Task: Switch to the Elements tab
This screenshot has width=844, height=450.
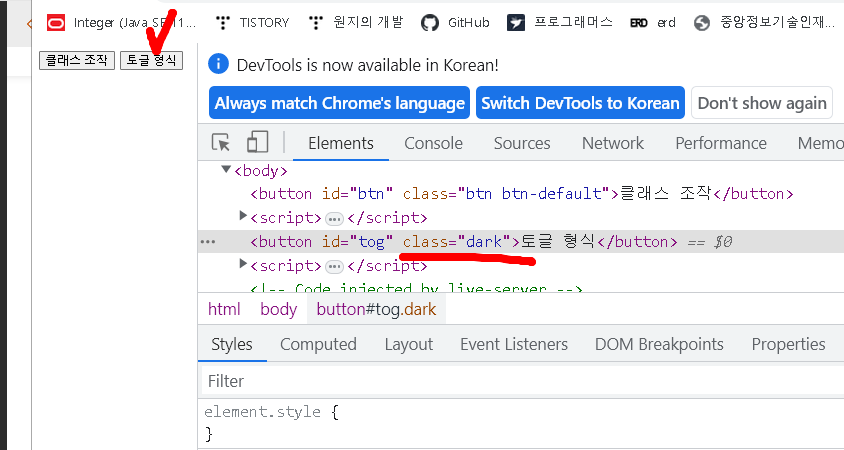Action: pos(341,143)
